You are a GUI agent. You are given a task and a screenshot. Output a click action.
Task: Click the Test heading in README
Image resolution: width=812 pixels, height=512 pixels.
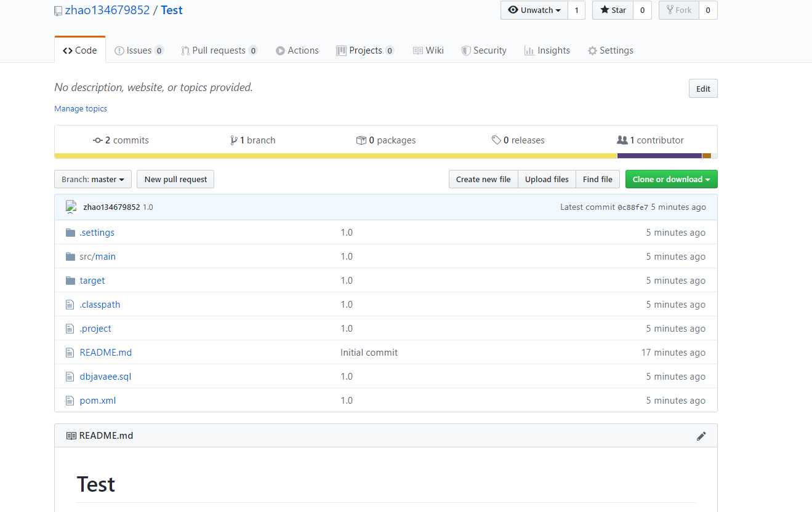[96, 484]
